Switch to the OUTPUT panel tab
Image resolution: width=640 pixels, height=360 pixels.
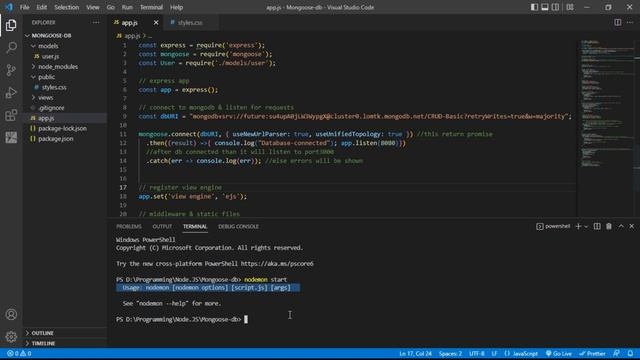(x=162, y=226)
